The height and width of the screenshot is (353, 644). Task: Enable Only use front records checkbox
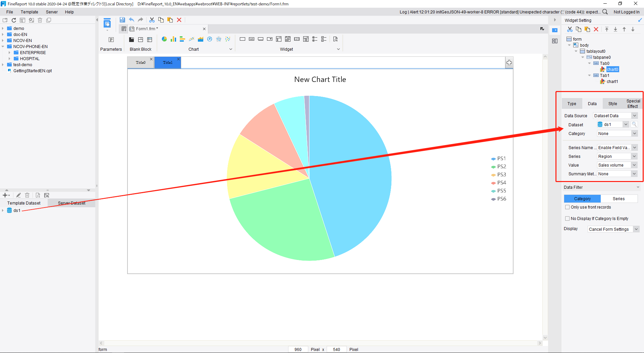pos(568,207)
